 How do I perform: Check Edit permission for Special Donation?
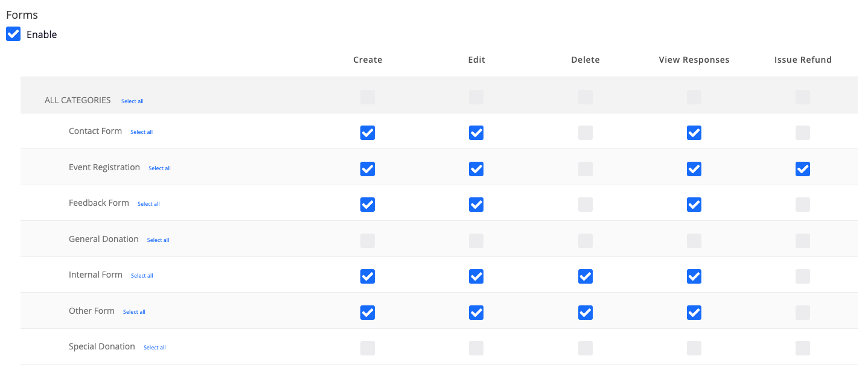pyautogui.click(x=476, y=348)
